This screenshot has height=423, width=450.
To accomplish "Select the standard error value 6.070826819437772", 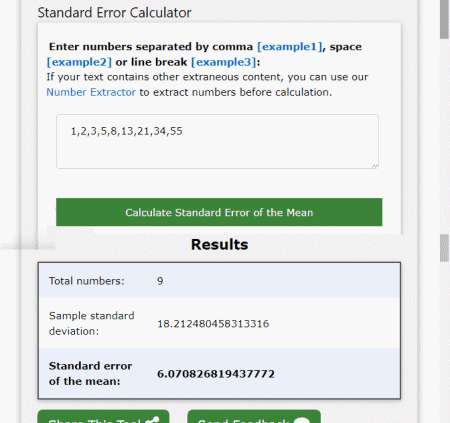I will click(216, 374).
